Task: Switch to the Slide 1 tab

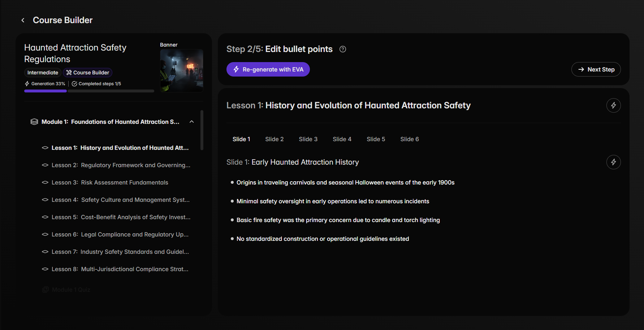Action: [241, 139]
